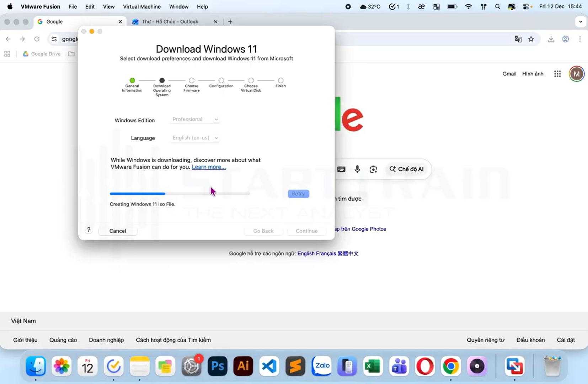Image resolution: width=588 pixels, height=384 pixels.
Task: Open Zalo app in dock
Action: [321, 366]
